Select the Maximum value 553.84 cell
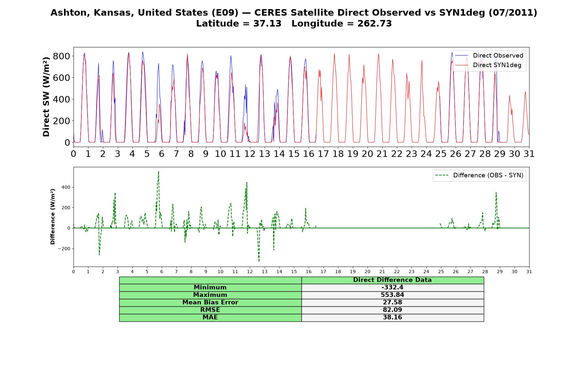The width and height of the screenshot is (588, 392). (x=392, y=295)
